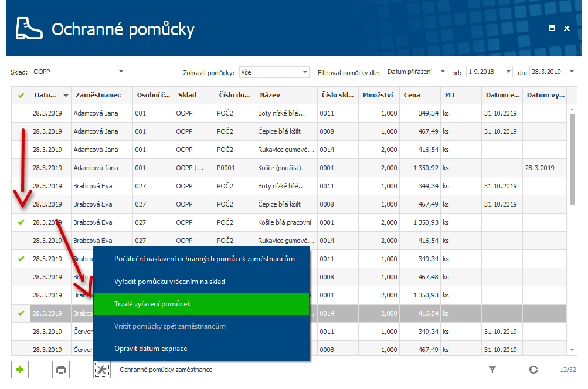Click the refresh arrows icon
The image size is (588, 389).
pyautogui.click(x=533, y=370)
